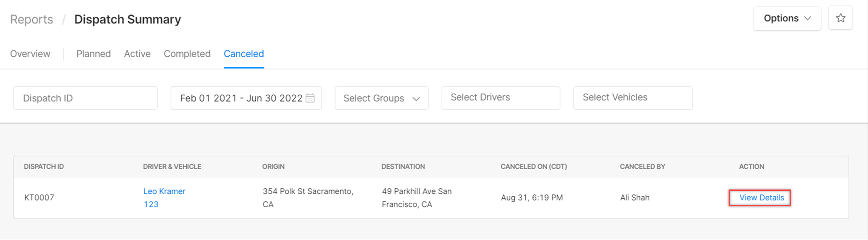Open vehicle 123 link
Viewport: 868px width, 240px height.
point(151,204)
